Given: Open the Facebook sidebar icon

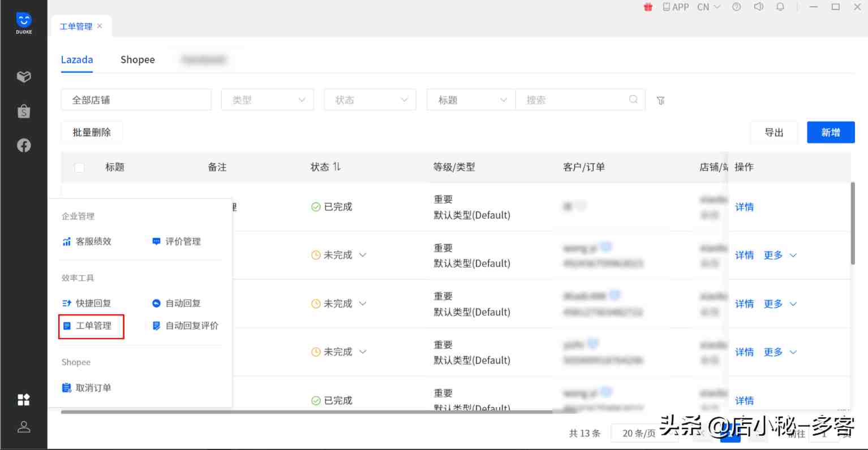Looking at the screenshot, I should point(24,145).
